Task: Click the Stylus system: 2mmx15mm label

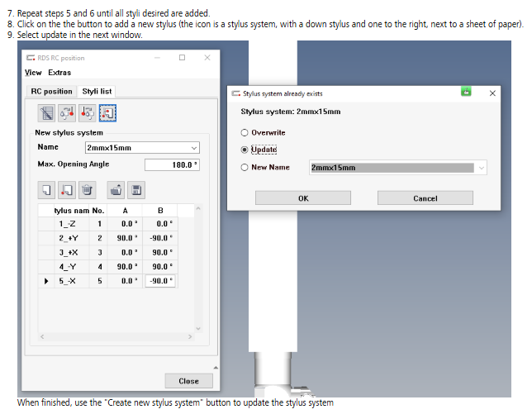Action: coord(291,112)
